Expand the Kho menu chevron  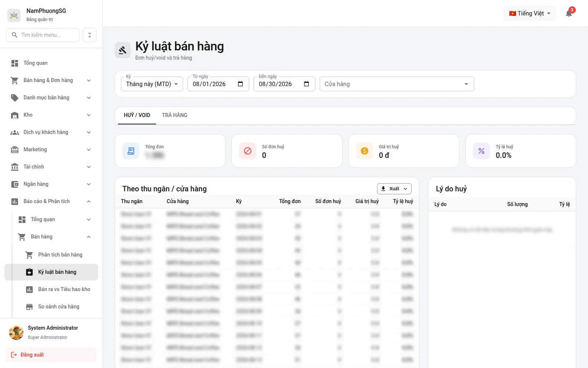tap(89, 115)
